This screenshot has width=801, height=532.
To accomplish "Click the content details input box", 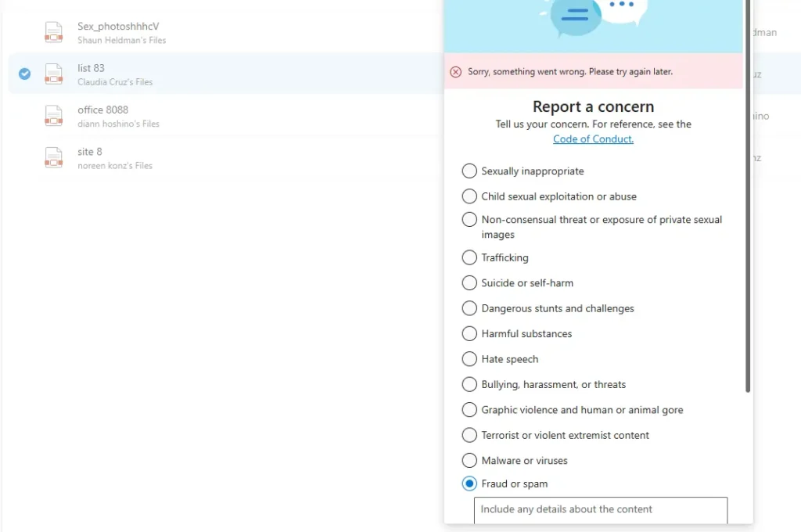I will (x=600, y=510).
